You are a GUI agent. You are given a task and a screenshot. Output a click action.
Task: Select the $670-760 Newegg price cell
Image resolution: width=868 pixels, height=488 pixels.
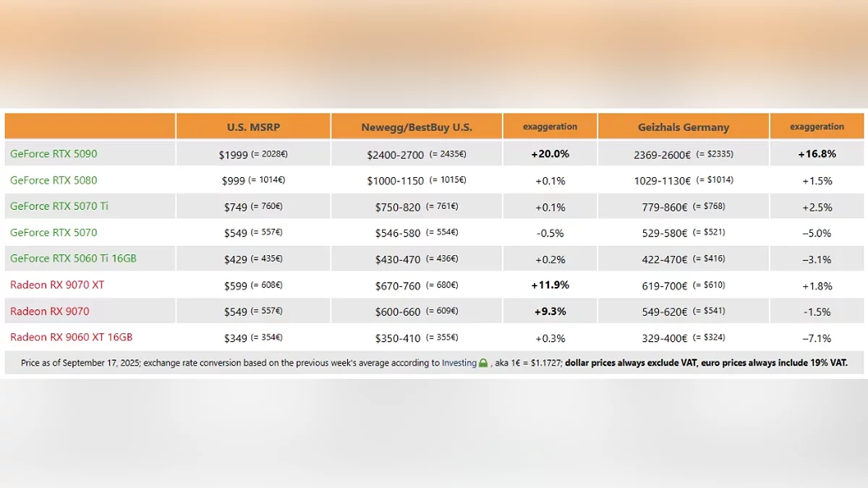click(x=398, y=286)
